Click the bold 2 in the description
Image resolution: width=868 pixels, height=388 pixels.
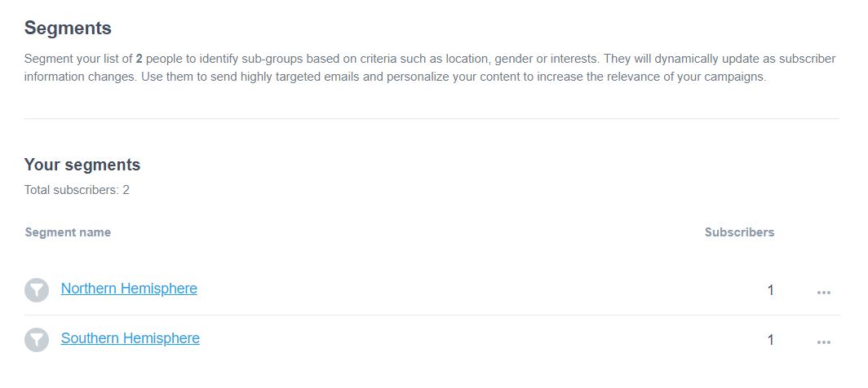[139, 60]
